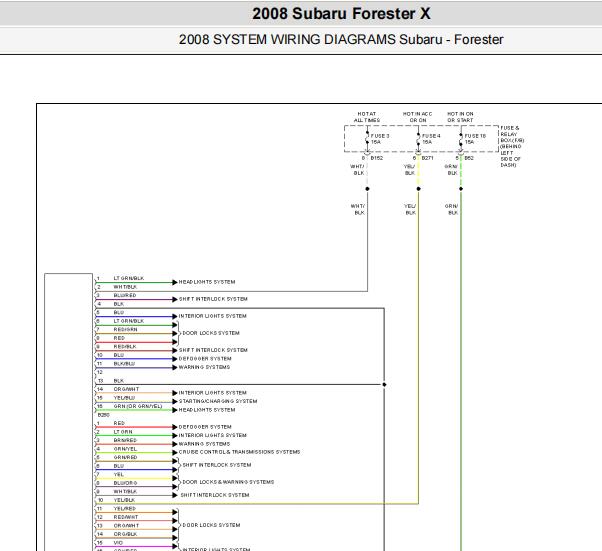602x551 pixels.
Task: Click WARNING SYSTEMS label on the BRN/RED wire
Action: tap(204, 443)
